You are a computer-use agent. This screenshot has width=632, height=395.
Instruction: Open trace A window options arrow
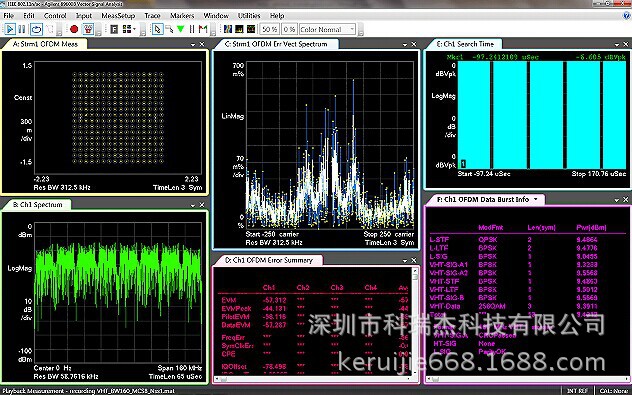click(x=193, y=44)
